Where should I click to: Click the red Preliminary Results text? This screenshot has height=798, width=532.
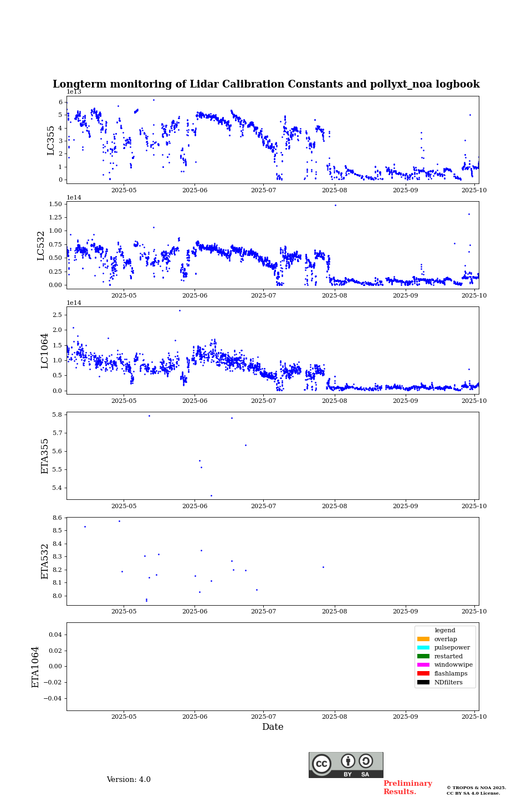tap(407, 787)
